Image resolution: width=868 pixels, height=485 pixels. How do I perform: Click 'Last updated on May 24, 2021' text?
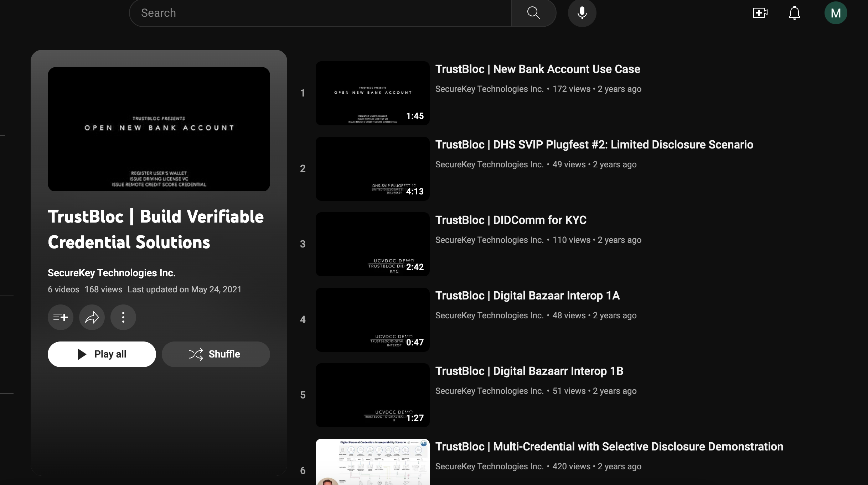185,290
